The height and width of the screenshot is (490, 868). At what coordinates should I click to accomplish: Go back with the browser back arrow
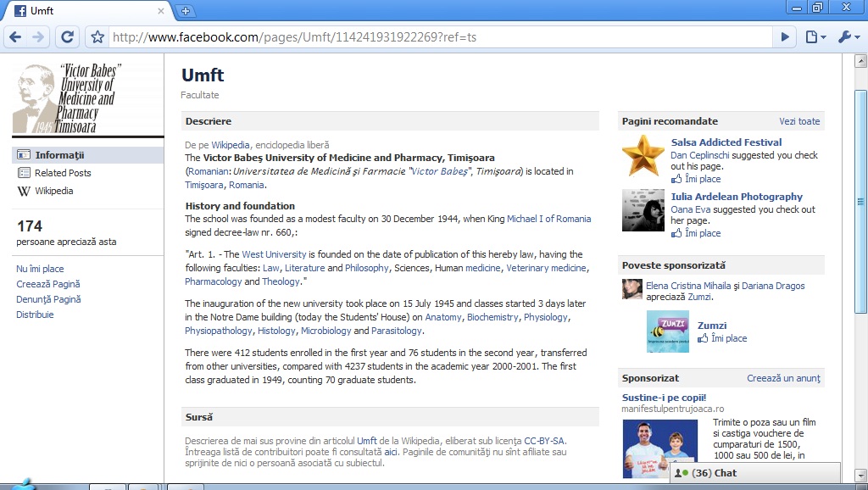(x=15, y=37)
